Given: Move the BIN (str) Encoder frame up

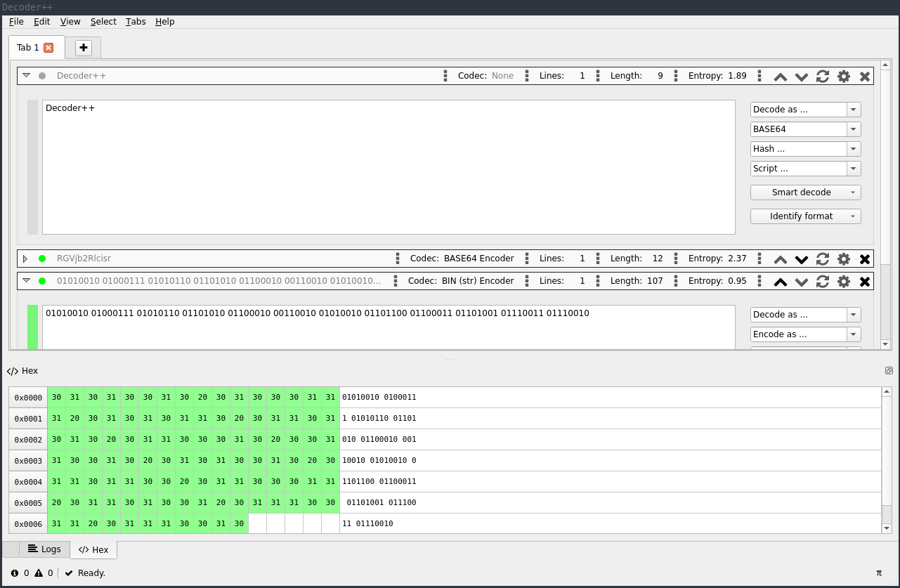Looking at the screenshot, I should (780, 281).
